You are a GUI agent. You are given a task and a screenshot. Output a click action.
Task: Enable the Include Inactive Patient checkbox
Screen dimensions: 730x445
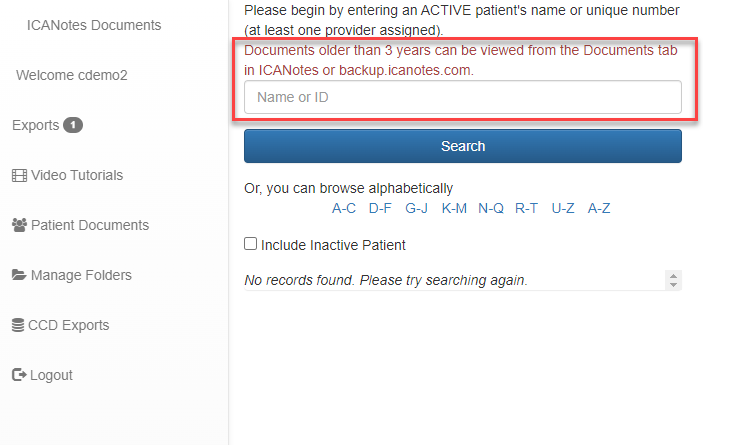click(x=251, y=244)
